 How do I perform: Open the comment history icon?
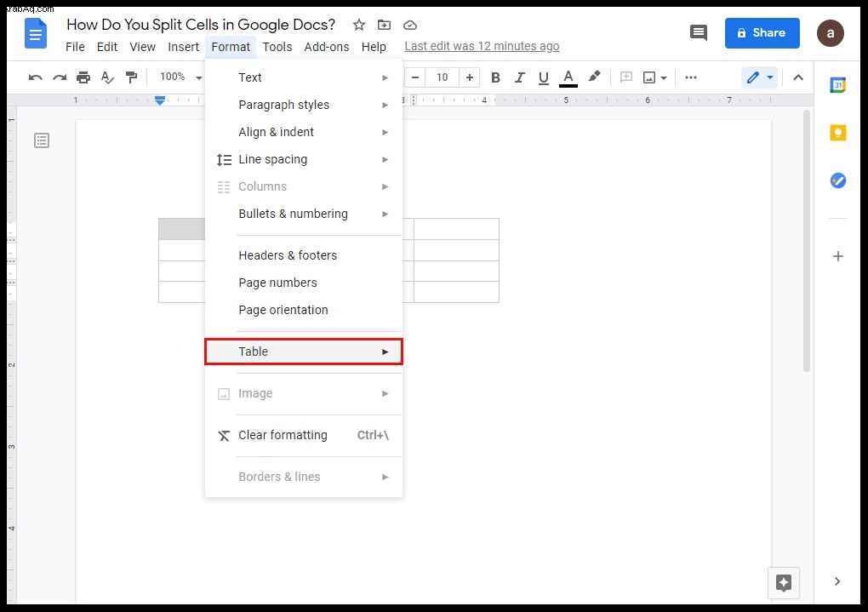tap(699, 32)
